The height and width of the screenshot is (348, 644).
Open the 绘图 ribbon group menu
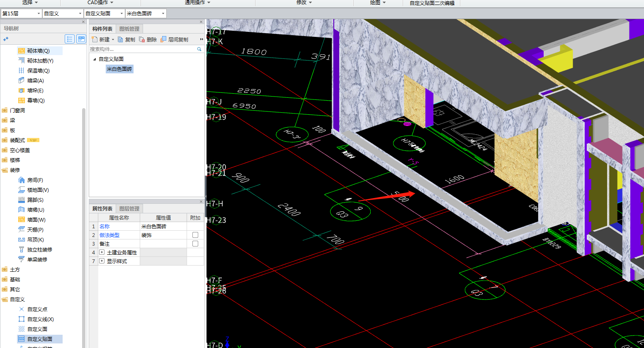tap(378, 2)
